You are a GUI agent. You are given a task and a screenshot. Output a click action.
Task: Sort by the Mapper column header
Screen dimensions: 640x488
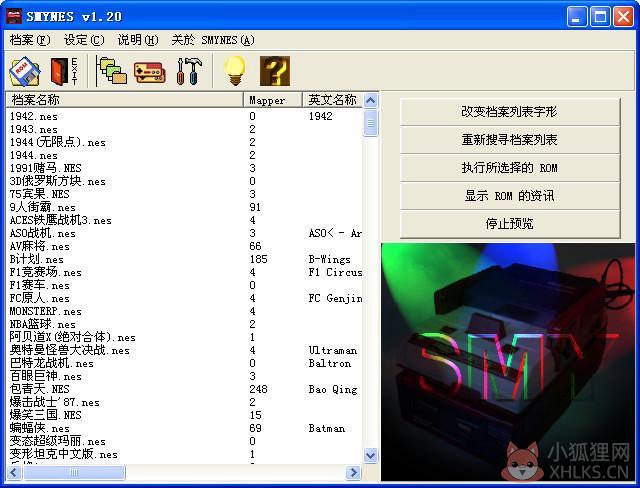click(273, 100)
